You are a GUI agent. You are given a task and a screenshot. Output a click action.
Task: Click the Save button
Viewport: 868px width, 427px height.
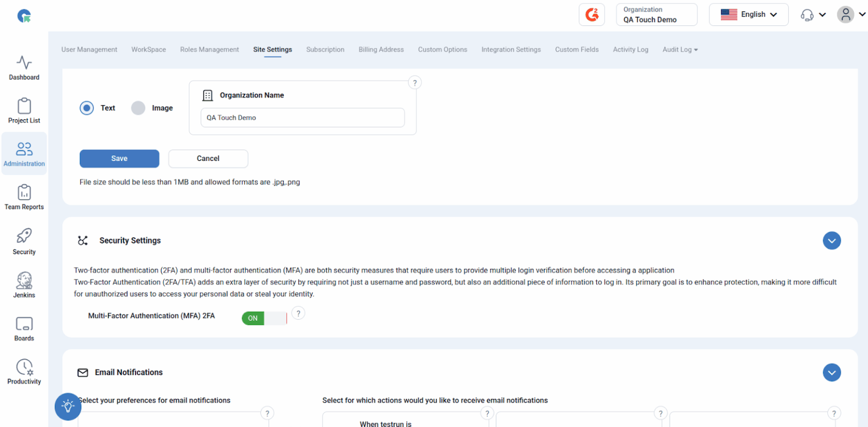[x=119, y=159]
